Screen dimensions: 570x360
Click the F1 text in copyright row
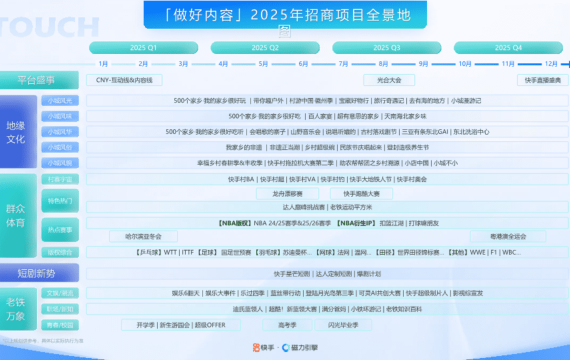494,252
